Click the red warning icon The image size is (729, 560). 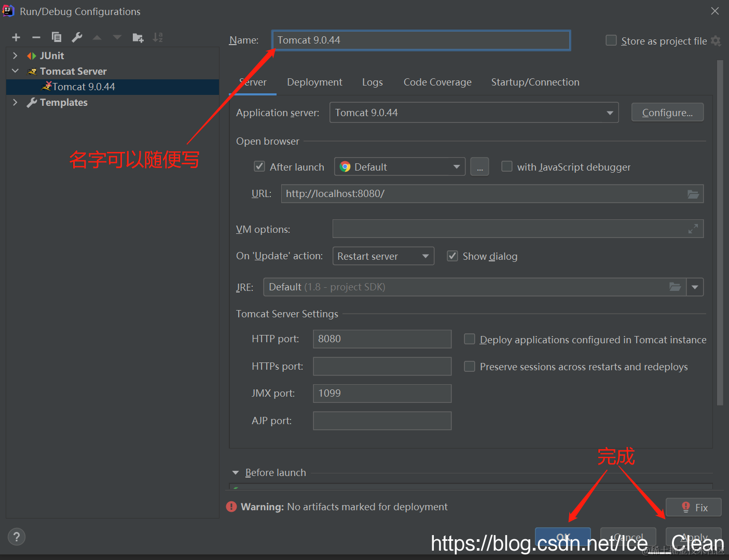(231, 507)
